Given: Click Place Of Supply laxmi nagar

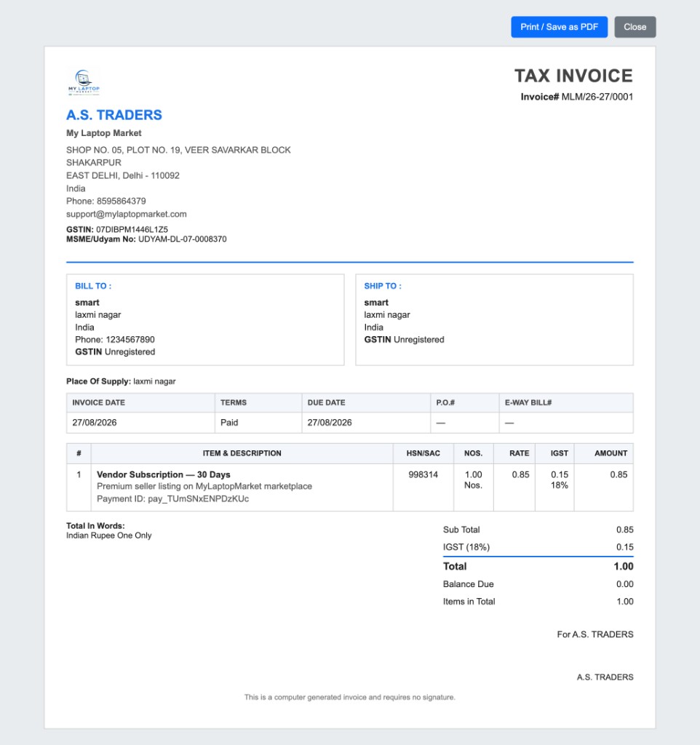Looking at the screenshot, I should [x=121, y=381].
